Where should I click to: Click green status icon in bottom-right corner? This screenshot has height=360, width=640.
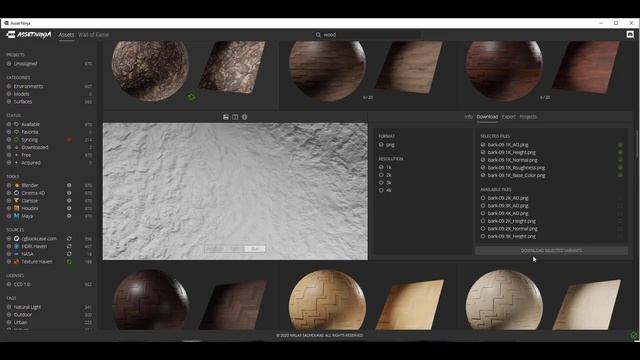634,336
